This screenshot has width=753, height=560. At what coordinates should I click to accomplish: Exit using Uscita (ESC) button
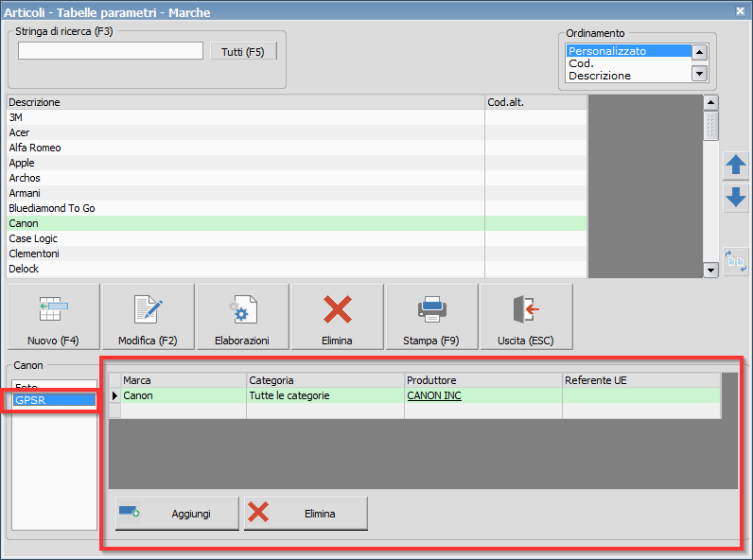point(526,317)
